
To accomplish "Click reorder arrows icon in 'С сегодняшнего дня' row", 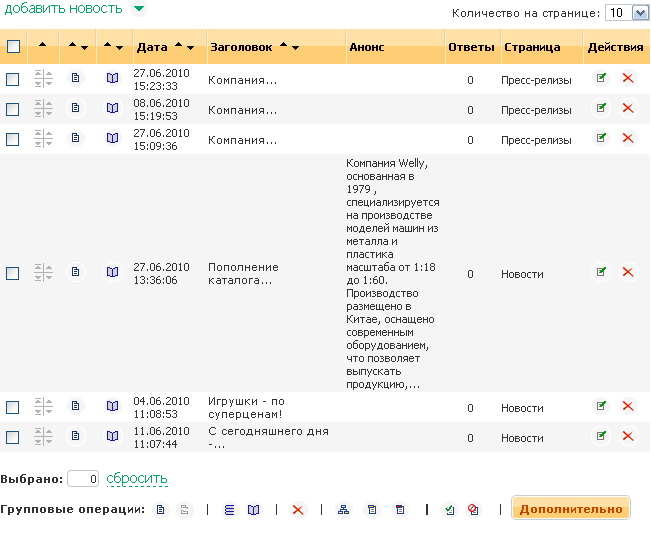I will (x=43, y=436).
